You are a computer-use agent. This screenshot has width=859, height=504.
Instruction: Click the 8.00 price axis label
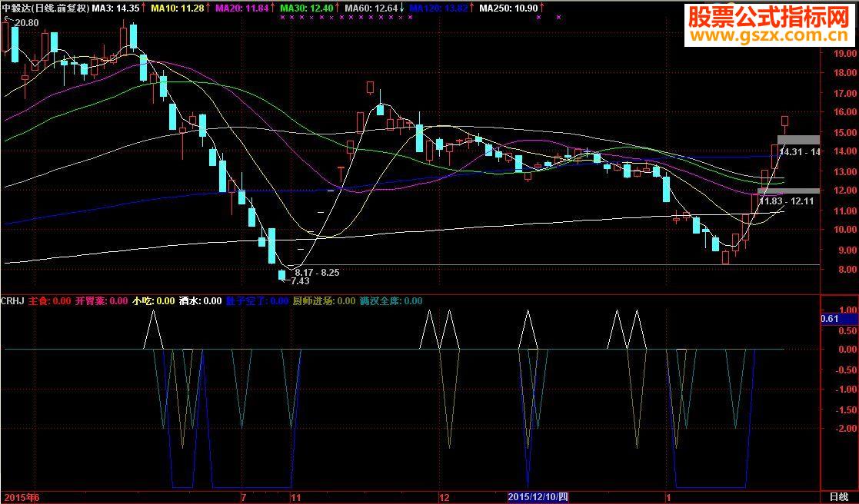[847, 269]
